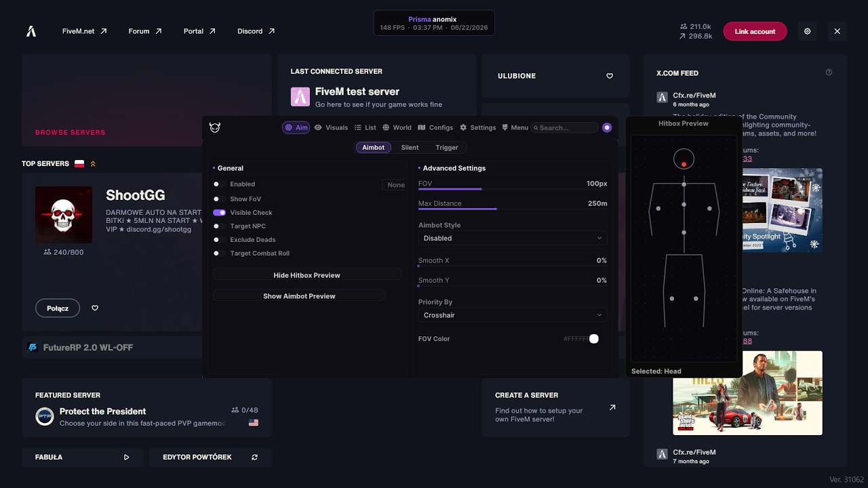This screenshot has width=868, height=488.
Task: Open the Discord link in the top bar
Action: click(x=256, y=31)
